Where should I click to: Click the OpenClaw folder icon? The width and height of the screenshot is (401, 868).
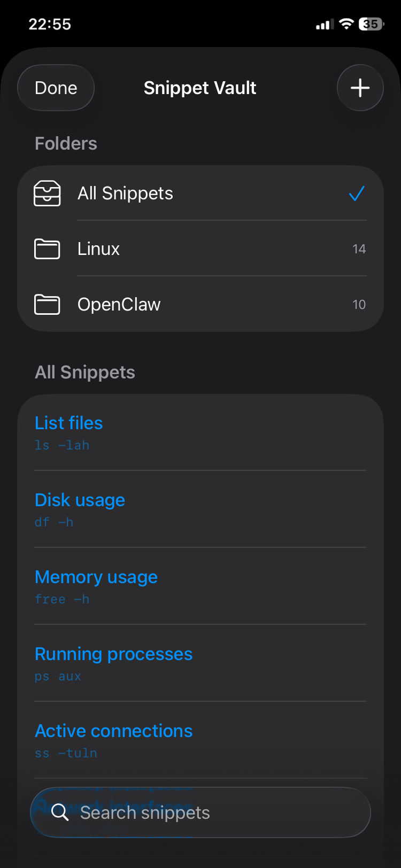(47, 305)
